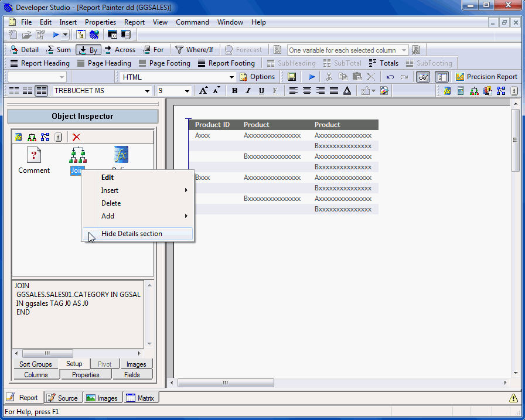Click the Join tree icon in Object Inspector toolbar

[32, 137]
